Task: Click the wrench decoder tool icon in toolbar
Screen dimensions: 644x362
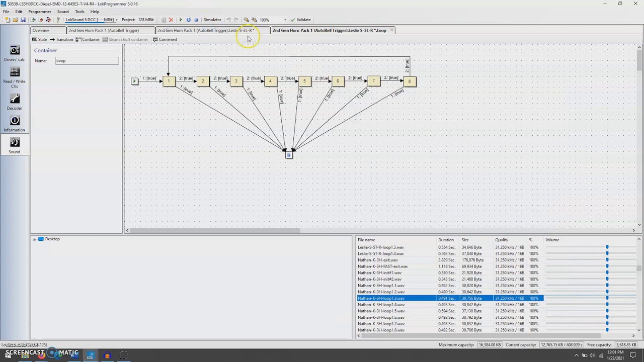Action: 58,20
